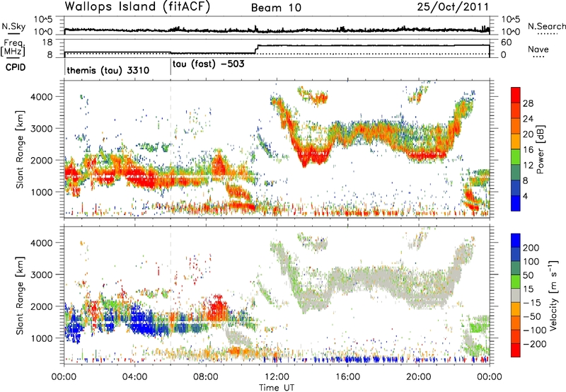Click the blue swatch near Power label 4

pyautogui.click(x=516, y=203)
